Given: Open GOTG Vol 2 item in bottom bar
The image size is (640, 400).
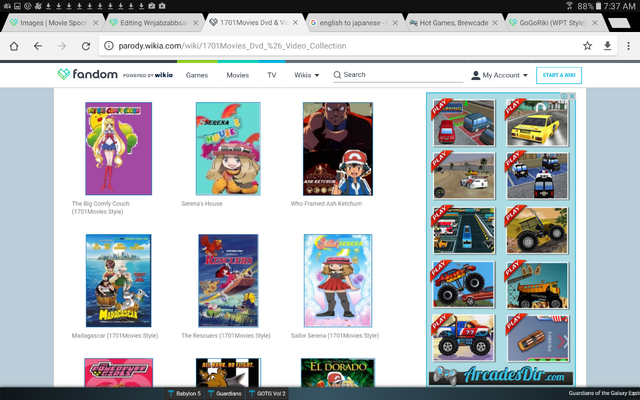Looking at the screenshot, I should pyautogui.click(x=267, y=393).
